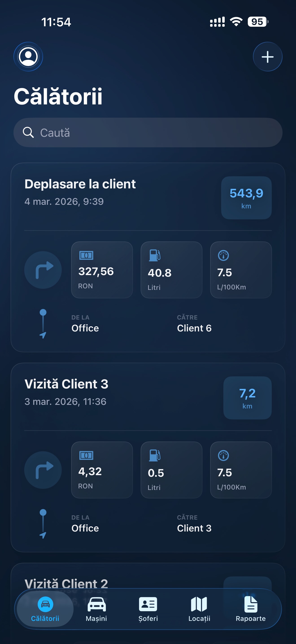
Task: Select the 40.8 Litri fuel tile
Action: pyautogui.click(x=172, y=270)
